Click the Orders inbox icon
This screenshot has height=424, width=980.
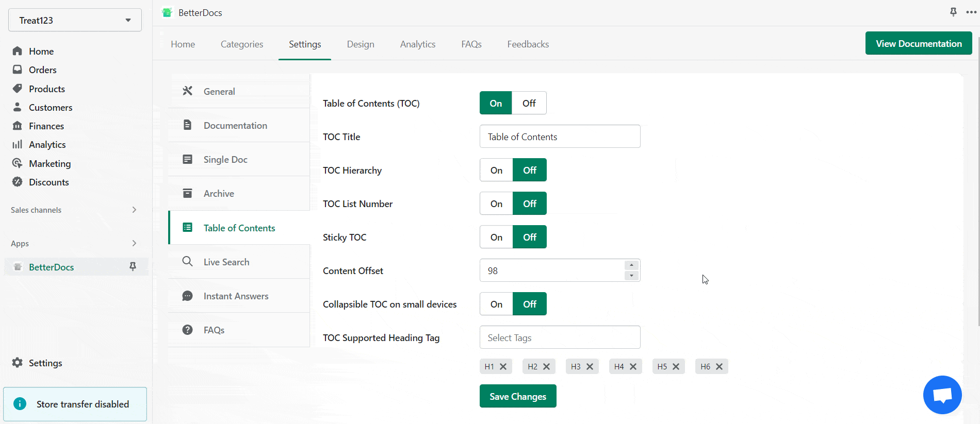point(18,70)
